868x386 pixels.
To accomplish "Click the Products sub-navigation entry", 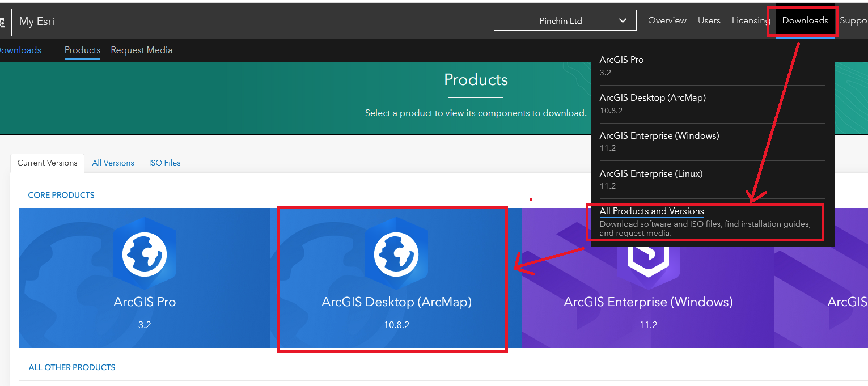I will click(x=82, y=50).
